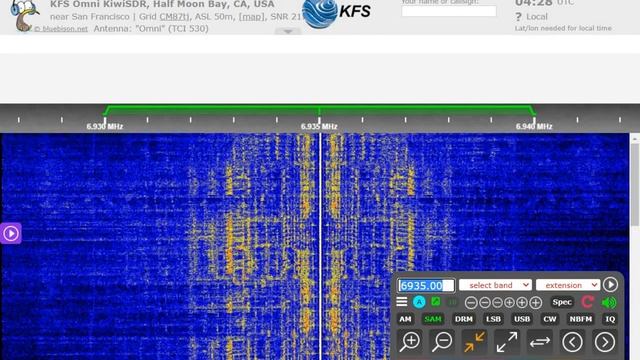Click the orange inward-arrows zoom-to-band icon

tap(474, 342)
